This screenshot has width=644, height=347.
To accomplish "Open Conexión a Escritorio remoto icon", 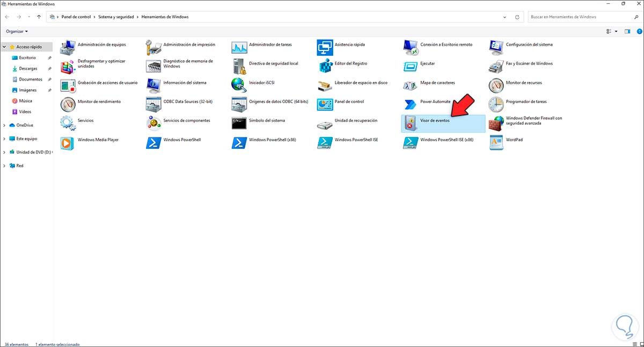I will 411,47.
